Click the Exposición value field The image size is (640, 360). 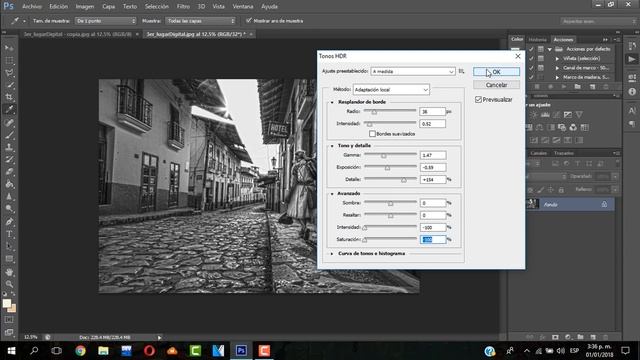click(x=433, y=167)
